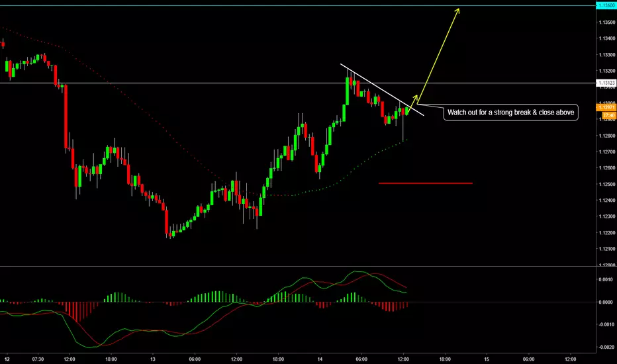Click the 1.12800 price axis label

[x=606, y=136]
